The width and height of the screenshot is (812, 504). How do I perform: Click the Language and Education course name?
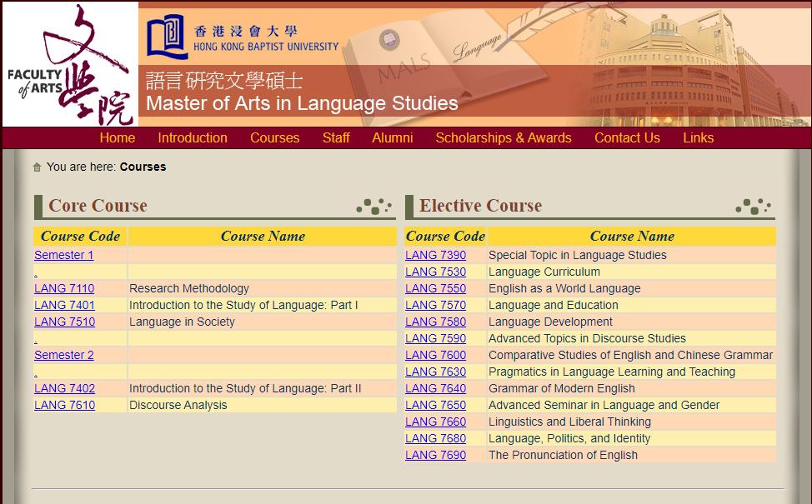554,305
